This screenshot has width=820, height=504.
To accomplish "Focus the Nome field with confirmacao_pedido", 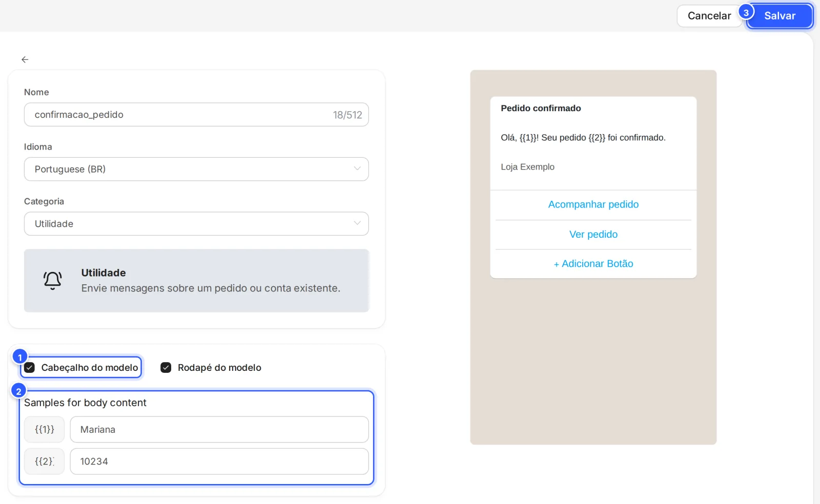I will tap(196, 115).
